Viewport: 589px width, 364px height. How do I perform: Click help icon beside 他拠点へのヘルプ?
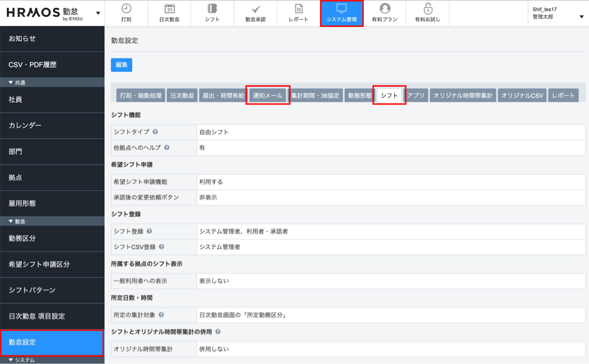(x=166, y=148)
